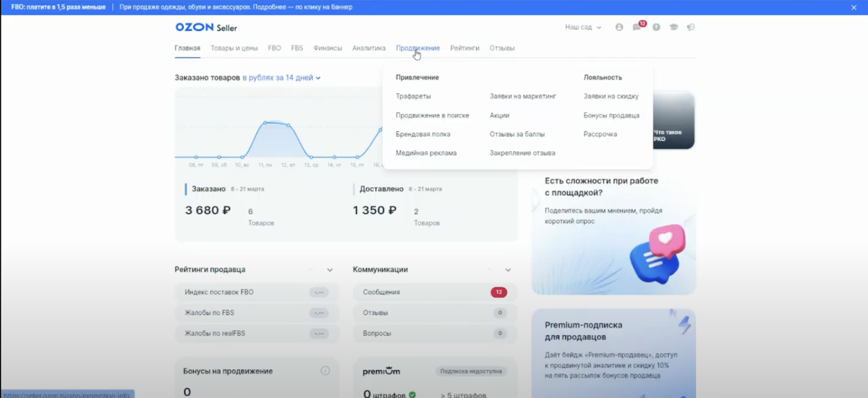This screenshot has height=398, width=868.
Task: Select Продвижение в поиске menu item
Action: click(x=433, y=115)
